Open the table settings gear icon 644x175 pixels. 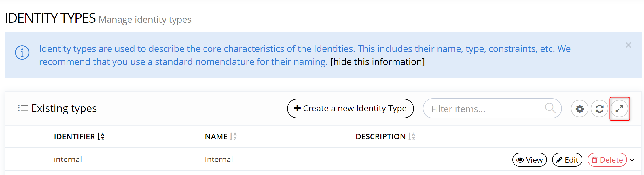click(579, 109)
